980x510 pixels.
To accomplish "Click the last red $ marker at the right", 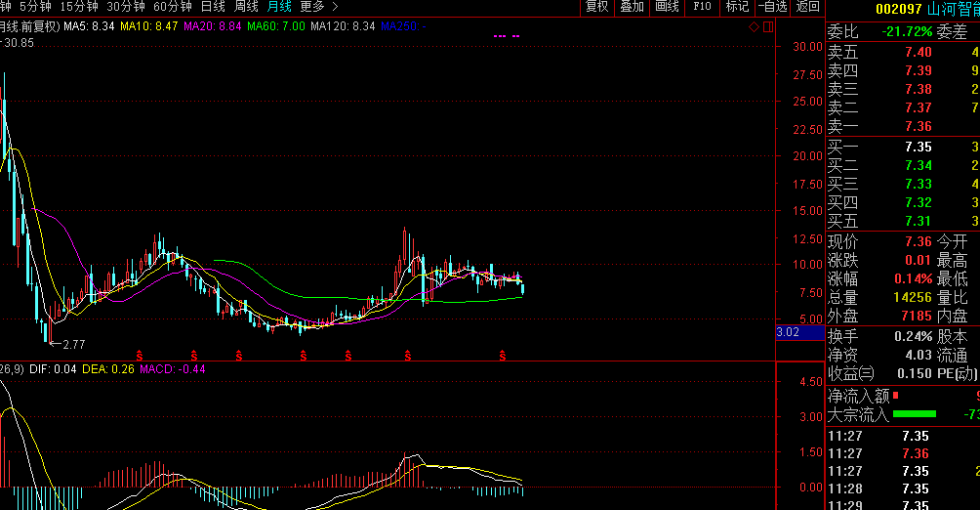I will (x=502, y=356).
